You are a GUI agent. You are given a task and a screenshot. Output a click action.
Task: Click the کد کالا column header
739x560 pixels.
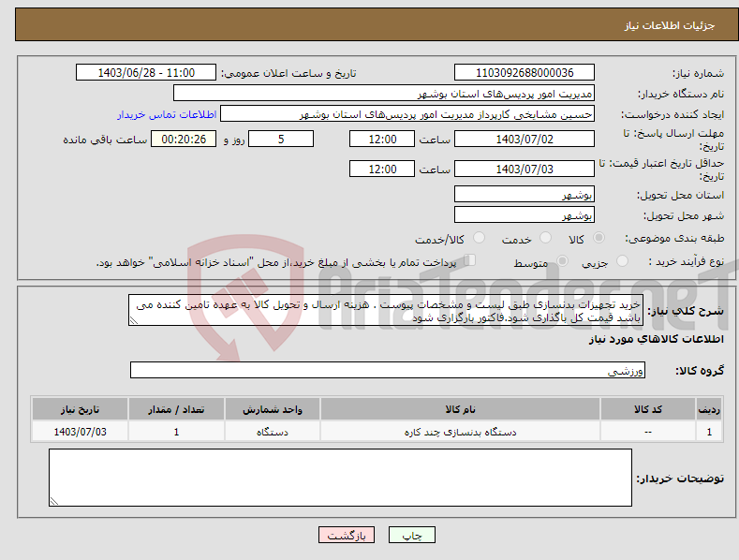point(648,409)
